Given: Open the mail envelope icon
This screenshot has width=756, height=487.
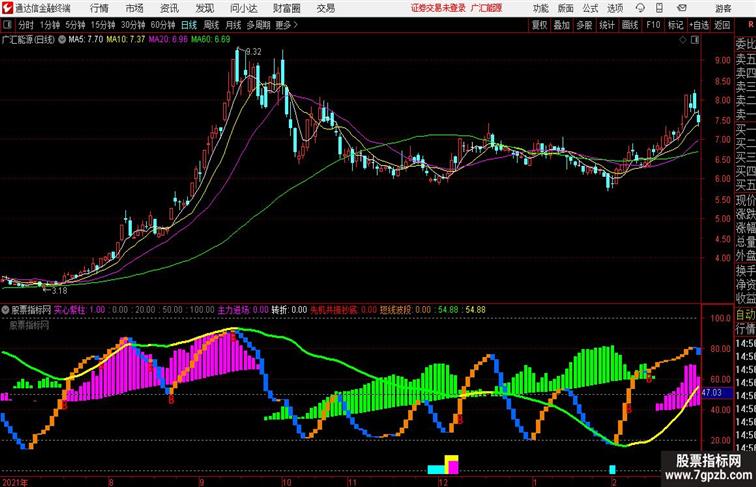Looking at the screenshot, I should (682, 8).
